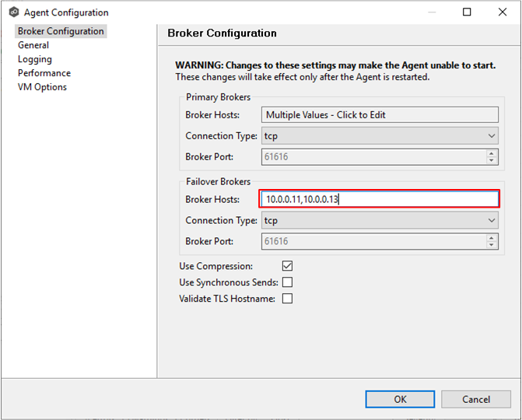Click the Agent Configuration app icon
Viewport: 522px width, 420px height.
pyautogui.click(x=14, y=12)
